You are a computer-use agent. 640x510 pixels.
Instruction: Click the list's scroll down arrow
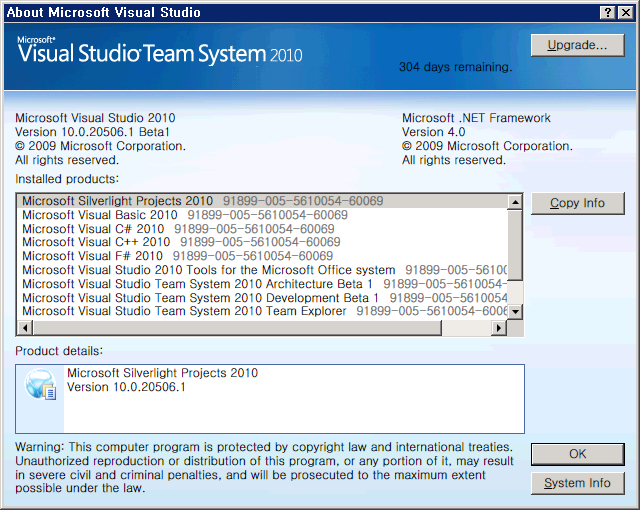pyautogui.click(x=515, y=312)
